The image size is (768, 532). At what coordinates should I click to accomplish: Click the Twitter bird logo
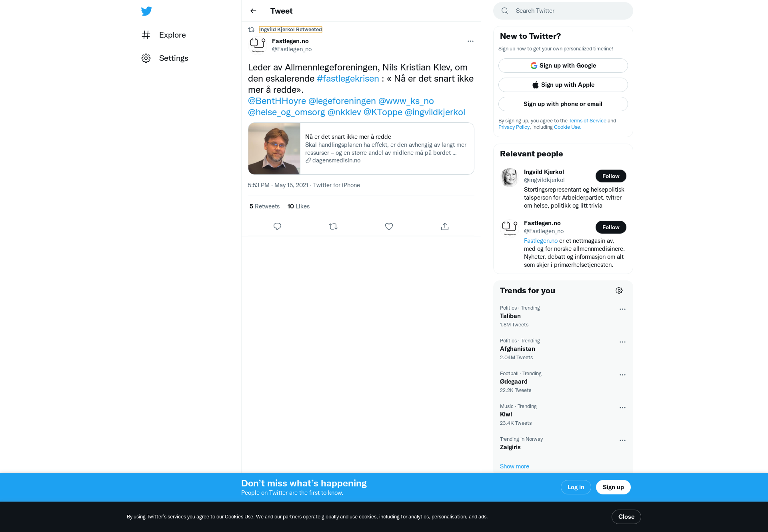[x=146, y=11]
